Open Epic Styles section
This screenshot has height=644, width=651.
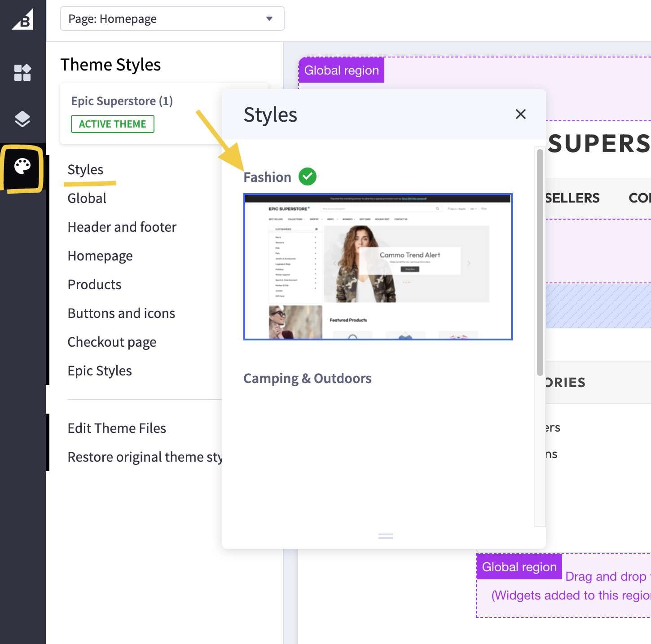[x=100, y=371]
